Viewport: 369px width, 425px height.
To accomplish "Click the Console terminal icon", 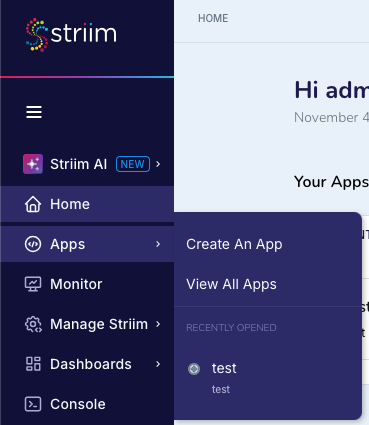I will (33, 404).
